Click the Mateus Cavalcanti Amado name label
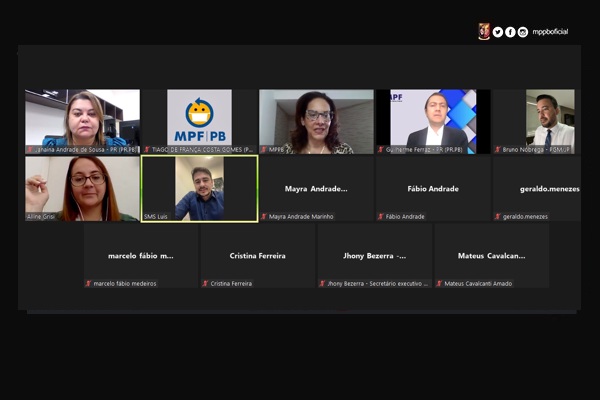 [x=478, y=284]
